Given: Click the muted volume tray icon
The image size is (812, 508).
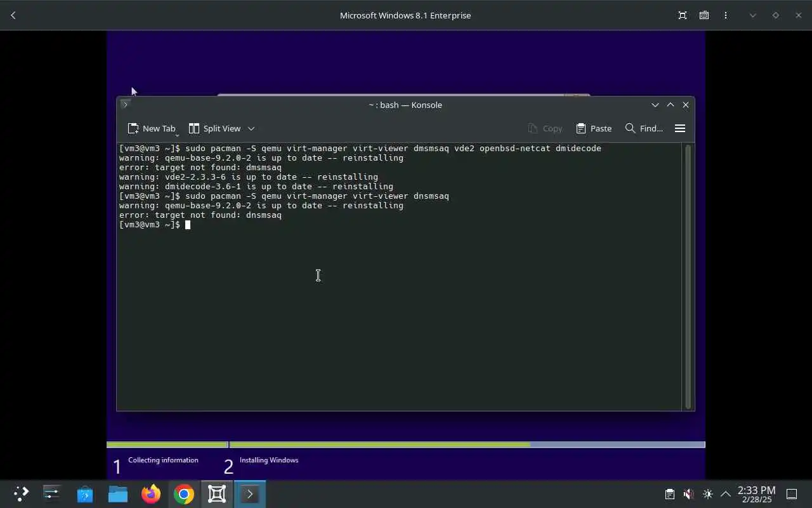Looking at the screenshot, I should 689,494.
